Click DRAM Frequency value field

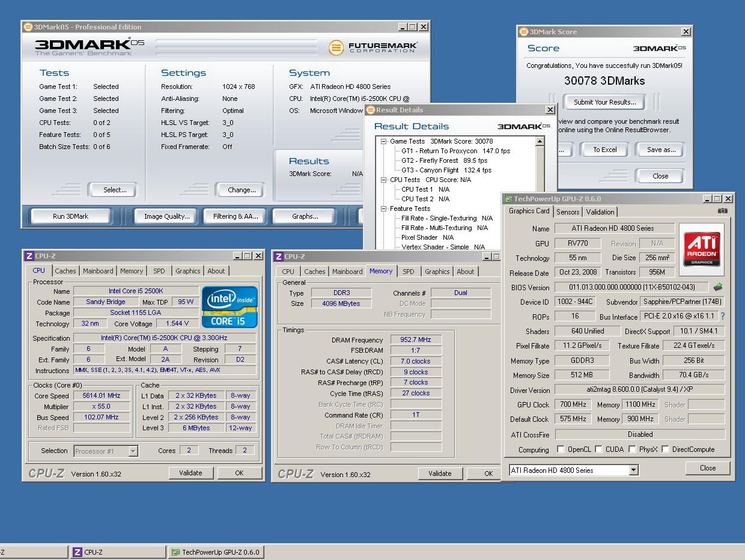pos(416,339)
